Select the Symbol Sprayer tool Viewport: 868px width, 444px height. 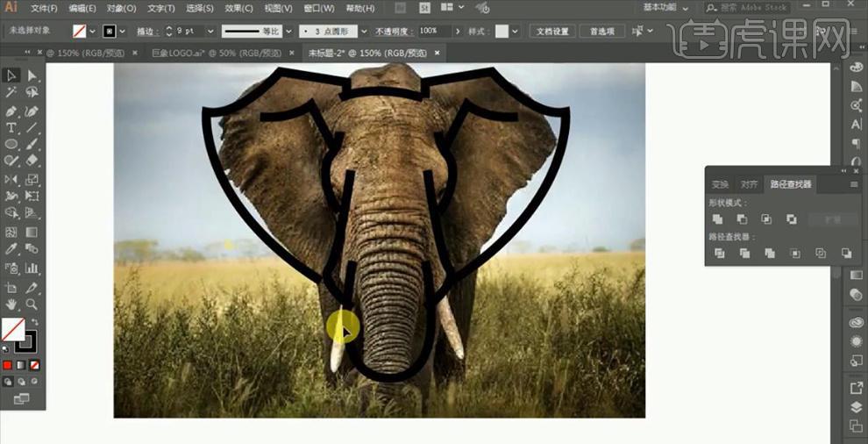click(x=11, y=269)
